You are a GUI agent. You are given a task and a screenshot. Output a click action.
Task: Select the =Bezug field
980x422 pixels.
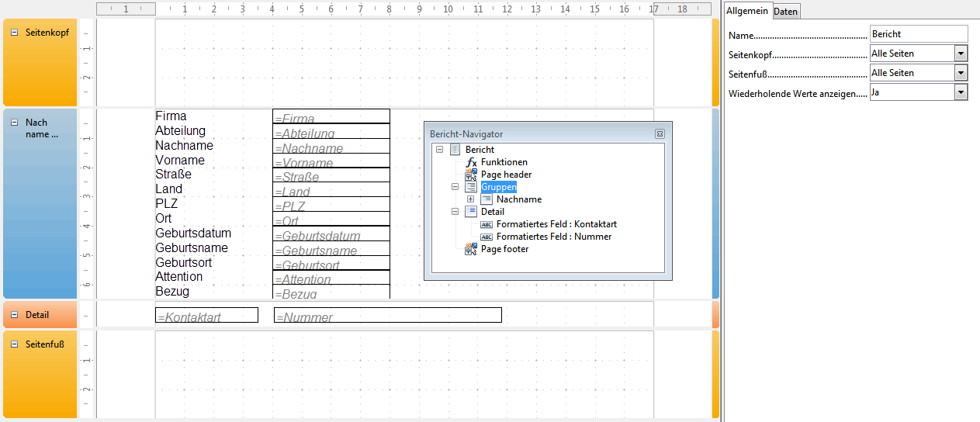(331, 292)
